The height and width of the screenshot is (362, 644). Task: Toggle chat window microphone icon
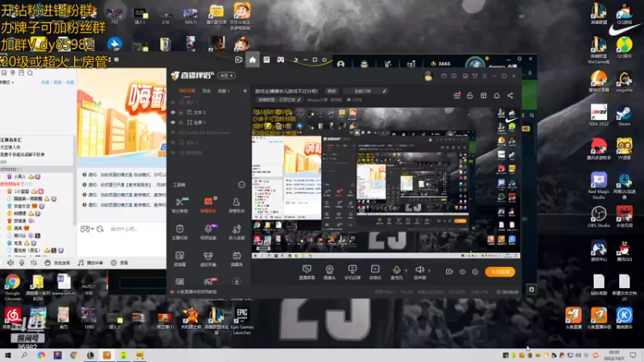coord(22,263)
